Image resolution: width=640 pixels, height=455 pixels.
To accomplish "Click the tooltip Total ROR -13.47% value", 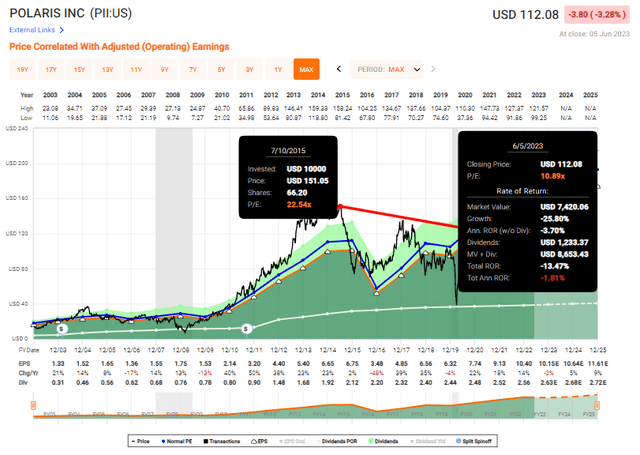I will point(555,266).
